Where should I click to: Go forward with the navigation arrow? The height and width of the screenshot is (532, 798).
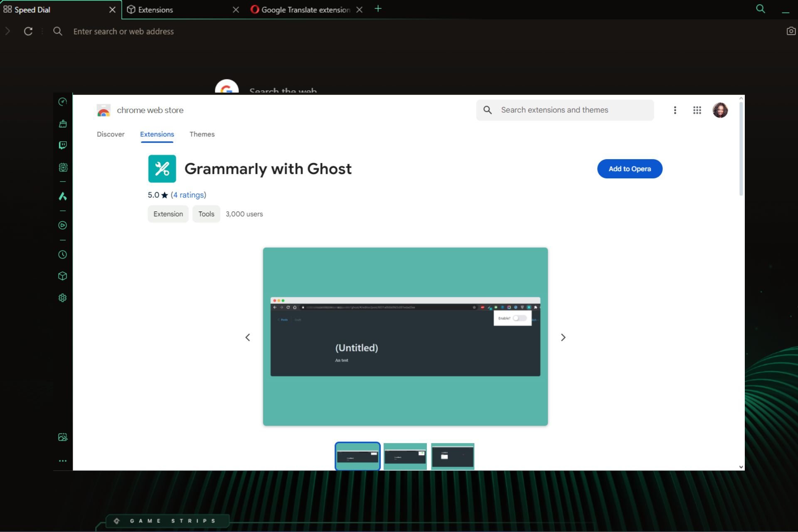point(7,31)
